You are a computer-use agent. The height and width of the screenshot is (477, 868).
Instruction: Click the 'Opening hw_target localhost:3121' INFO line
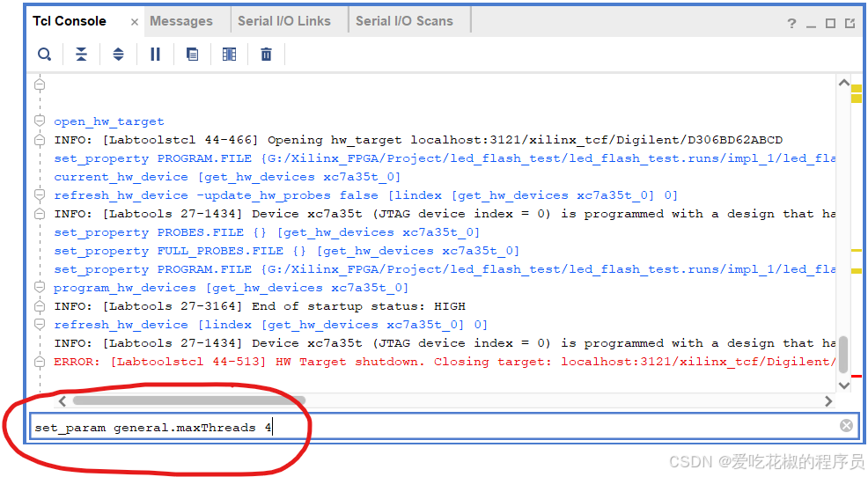(x=418, y=140)
